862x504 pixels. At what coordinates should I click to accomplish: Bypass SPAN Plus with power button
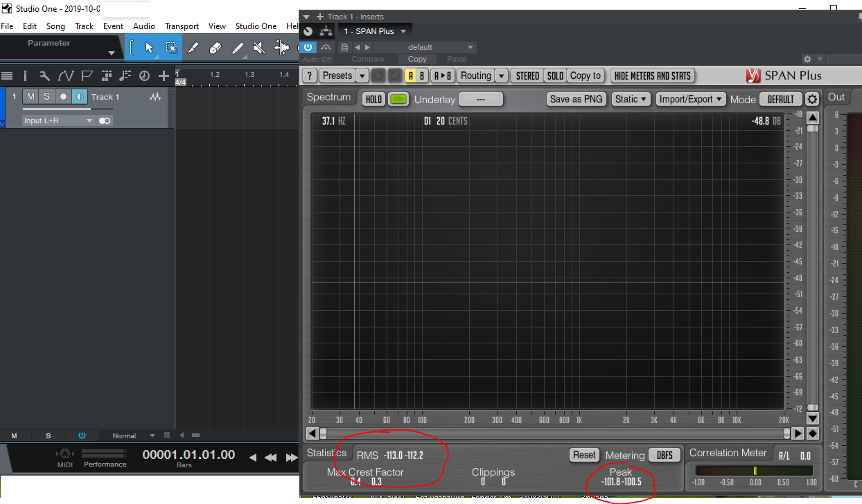pyautogui.click(x=308, y=47)
